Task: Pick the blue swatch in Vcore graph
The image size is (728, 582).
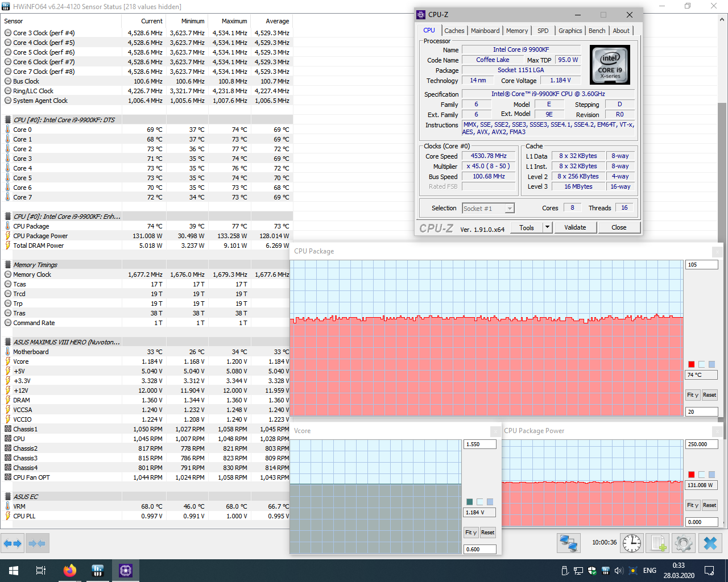Action: pyautogui.click(x=490, y=502)
